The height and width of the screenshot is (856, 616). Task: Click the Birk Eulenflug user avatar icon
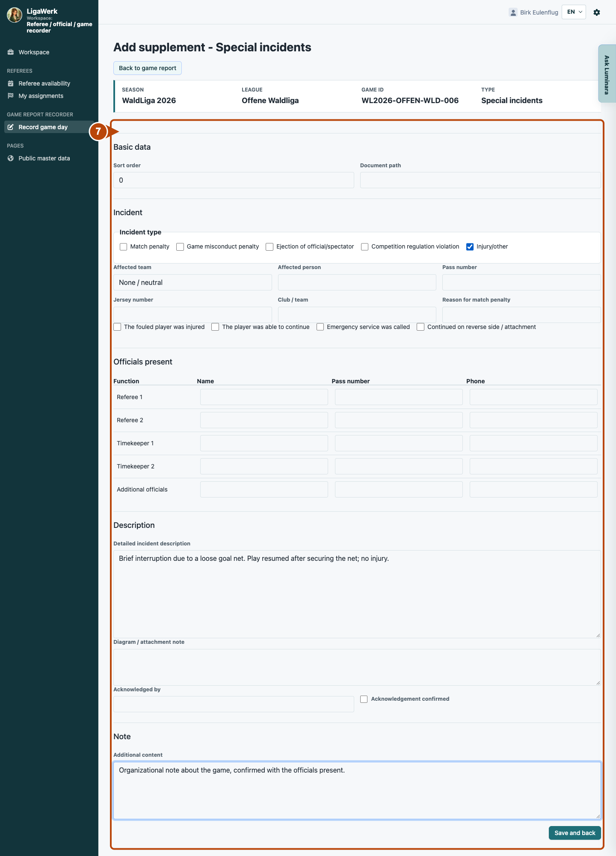pos(513,12)
